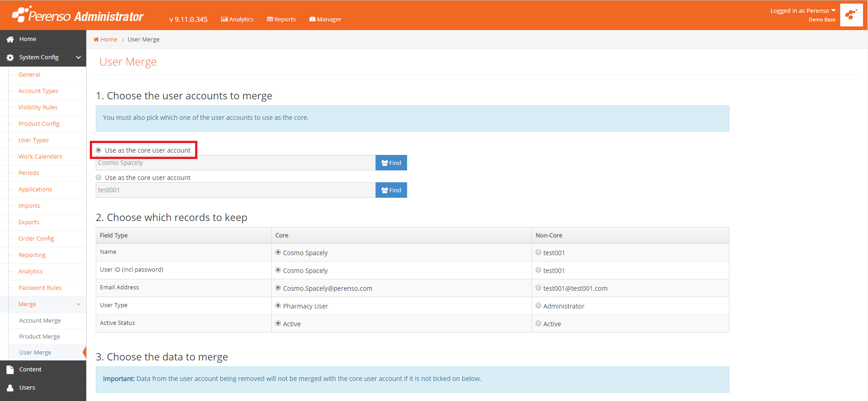Keep test001@test001.com email address
868x401 pixels.
(x=538, y=288)
